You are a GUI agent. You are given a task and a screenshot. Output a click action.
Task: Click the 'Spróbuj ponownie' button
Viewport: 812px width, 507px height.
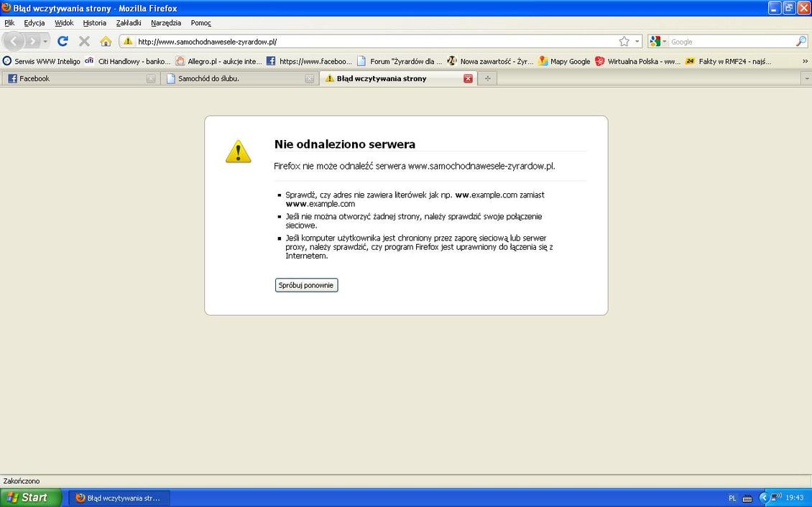(x=306, y=285)
